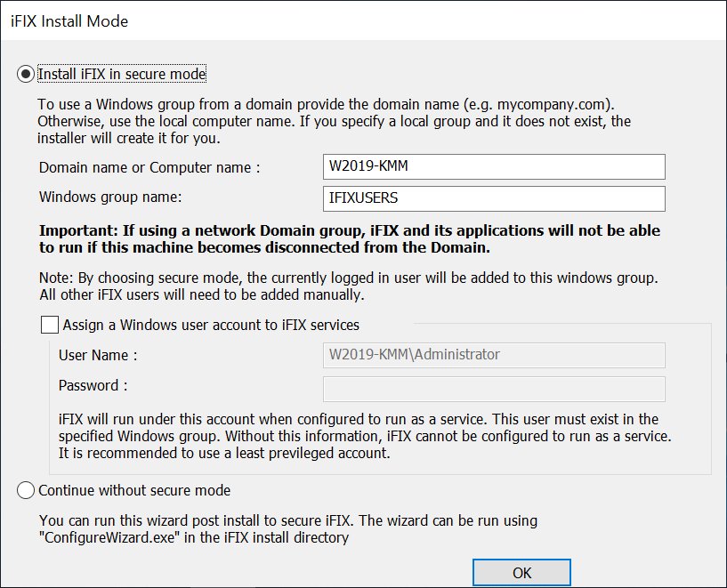Confirm the dialog with the OK button

tap(521, 573)
